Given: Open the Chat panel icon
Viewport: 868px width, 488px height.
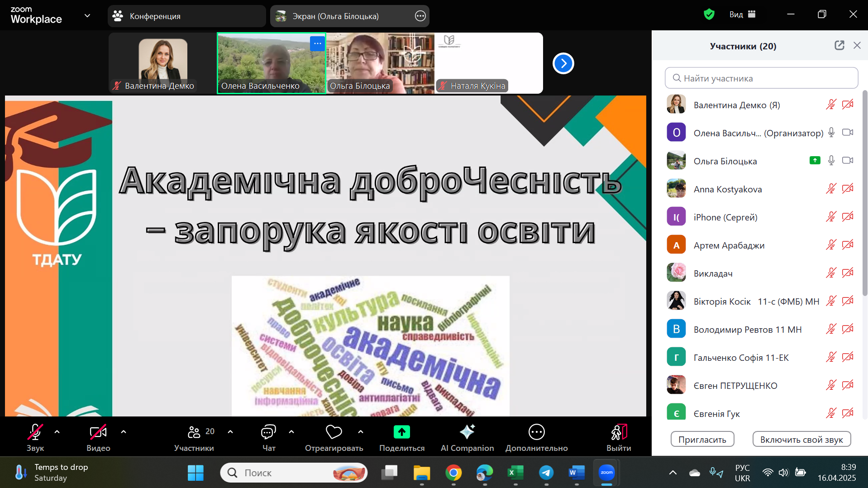Looking at the screenshot, I should (x=268, y=432).
